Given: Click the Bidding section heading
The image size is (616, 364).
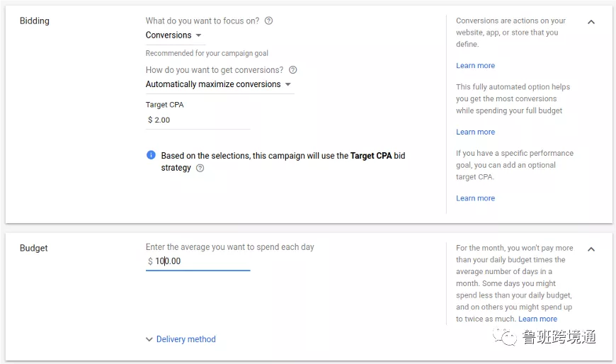Looking at the screenshot, I should pos(35,21).
